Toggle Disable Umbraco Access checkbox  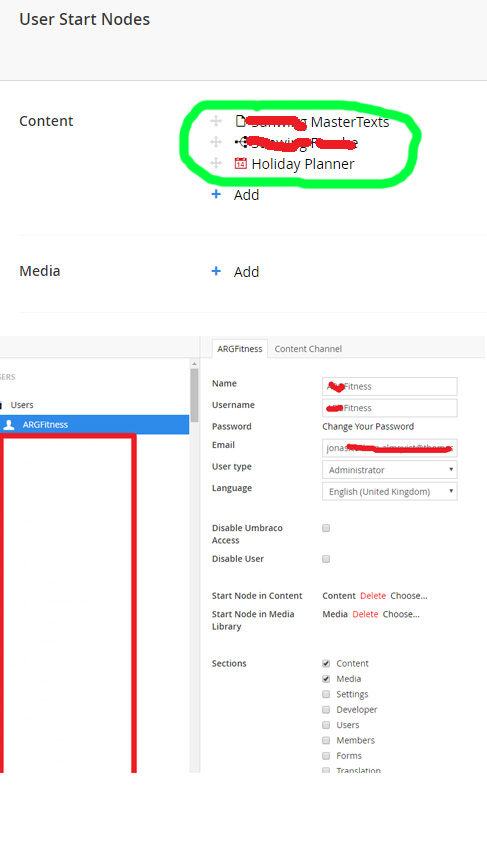tap(326, 528)
